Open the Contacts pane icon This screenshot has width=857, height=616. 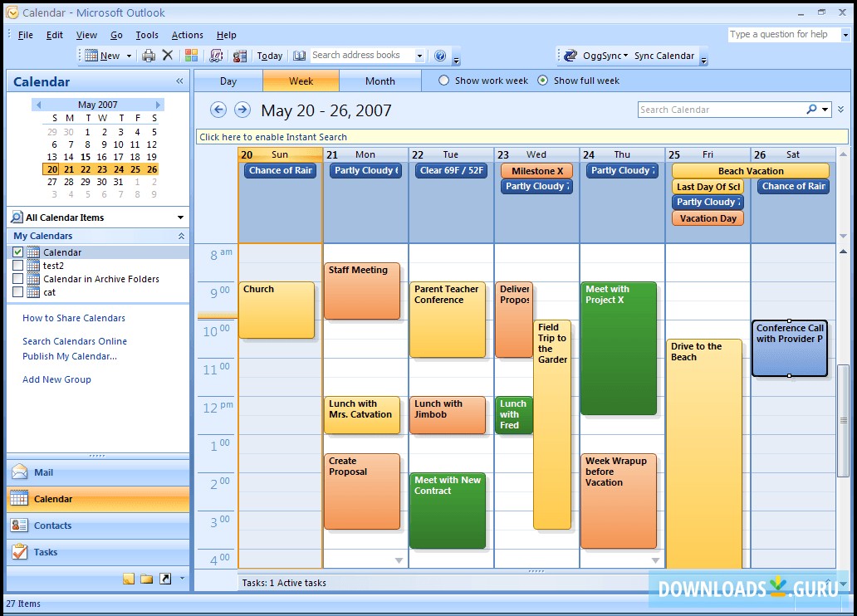pyautogui.click(x=19, y=526)
